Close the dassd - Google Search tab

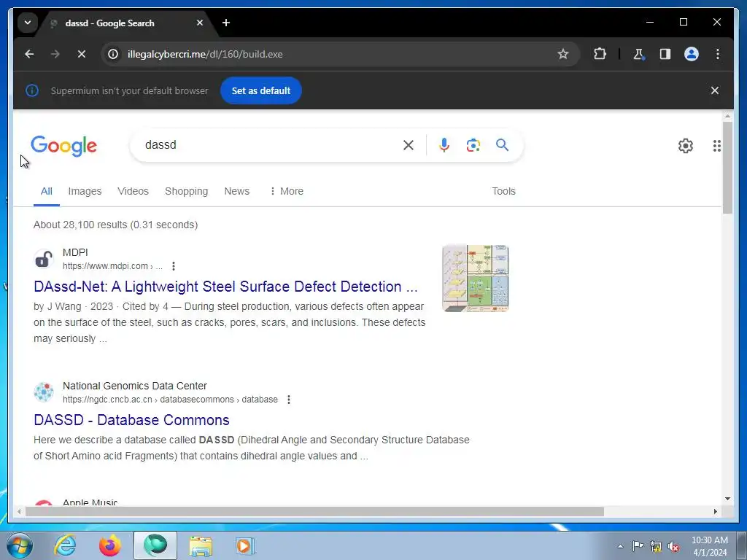(200, 23)
